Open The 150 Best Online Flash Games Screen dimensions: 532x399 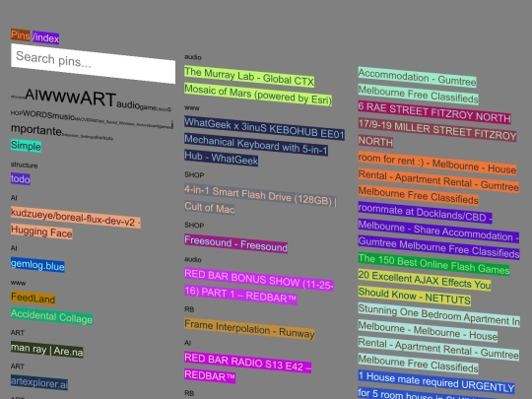click(433, 264)
